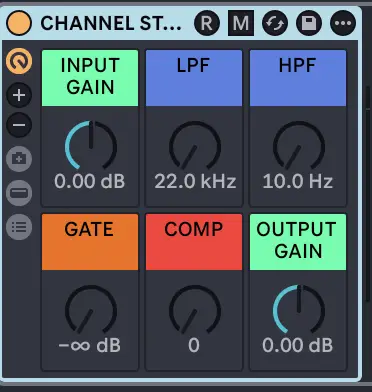
Task: Click the camera macro variation snapshot icon
Action: click(x=19, y=159)
